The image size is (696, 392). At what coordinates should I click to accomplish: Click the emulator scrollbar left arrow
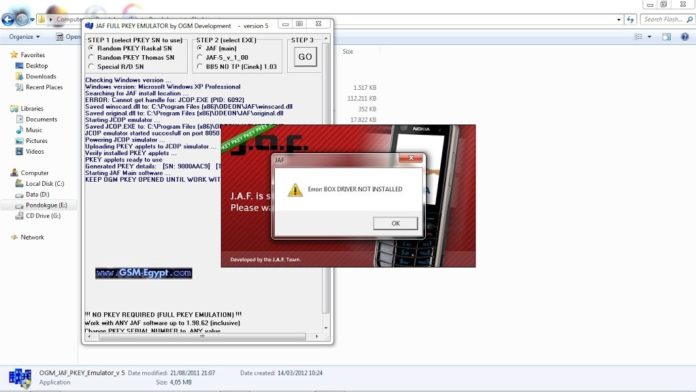pos(89,337)
